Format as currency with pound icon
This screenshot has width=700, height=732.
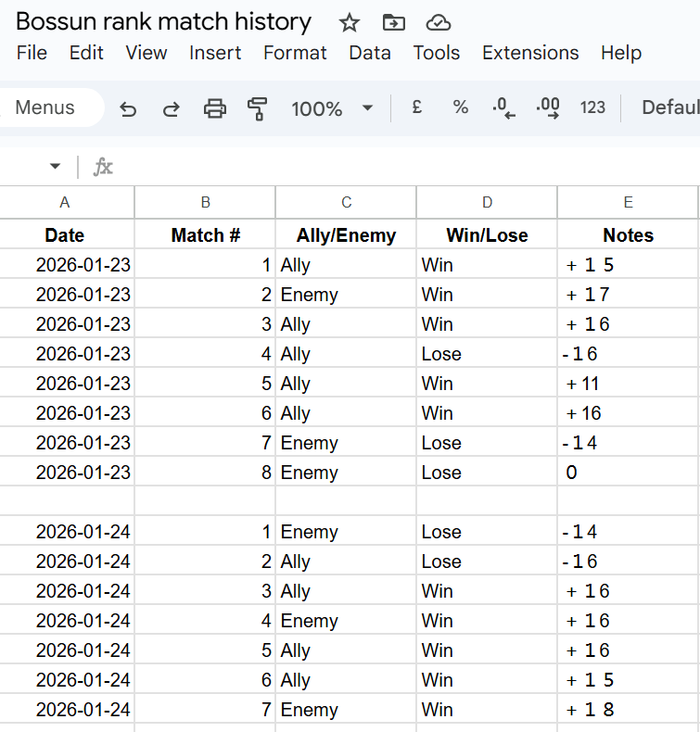click(417, 107)
